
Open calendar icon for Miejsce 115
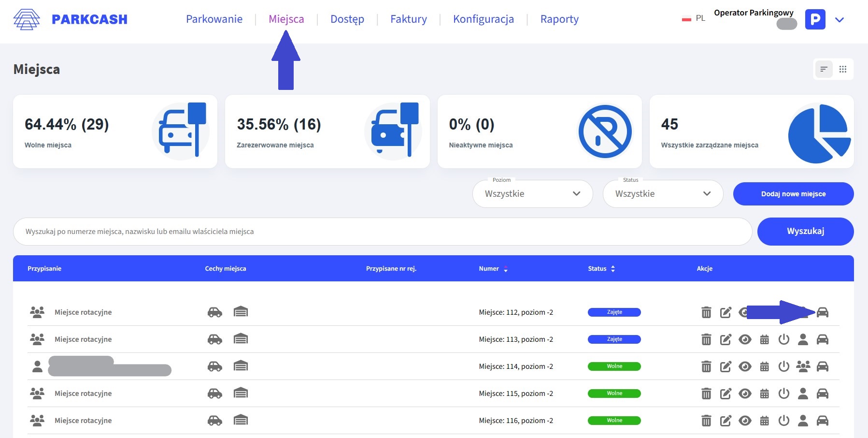764,394
